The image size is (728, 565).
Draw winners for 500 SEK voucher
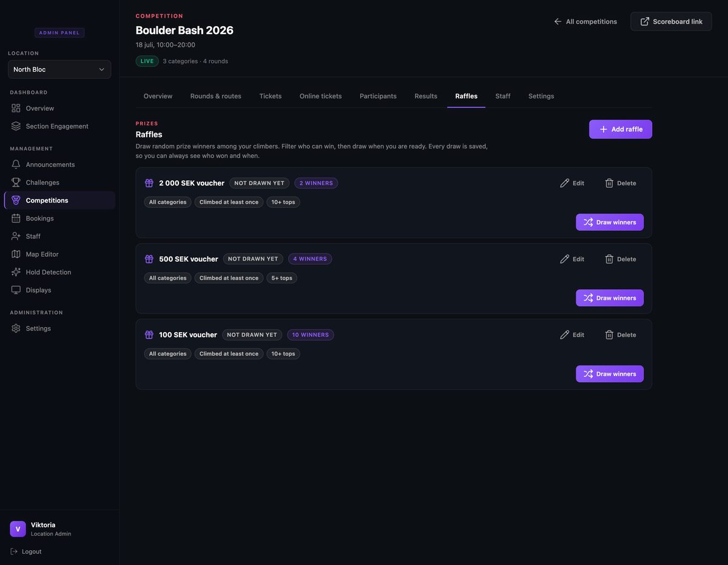(x=610, y=298)
